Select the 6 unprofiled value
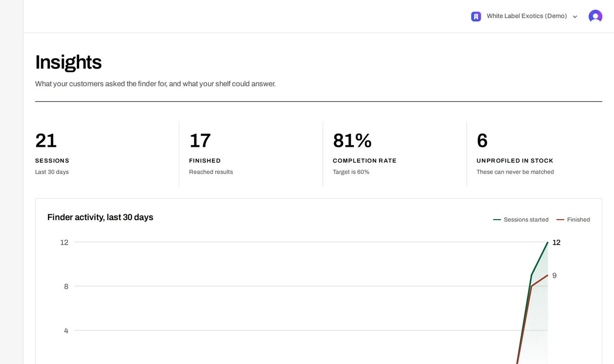This screenshot has height=364, width=614. 482,141
